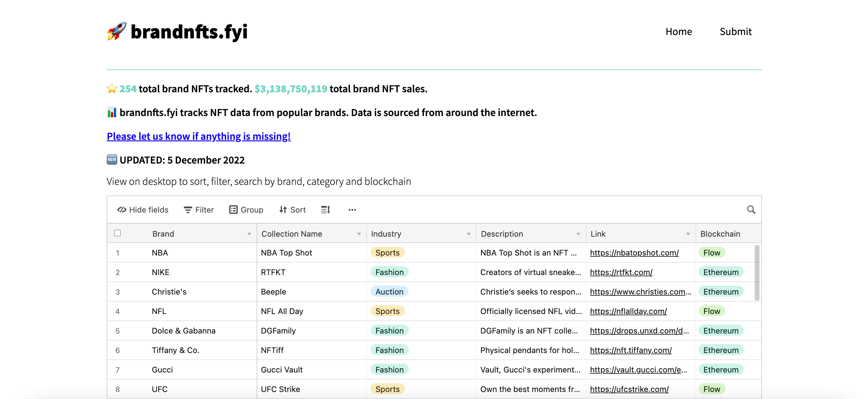Click Hide fields in the toolbar
Image resolution: width=868 pixels, height=399 pixels.
tap(143, 210)
